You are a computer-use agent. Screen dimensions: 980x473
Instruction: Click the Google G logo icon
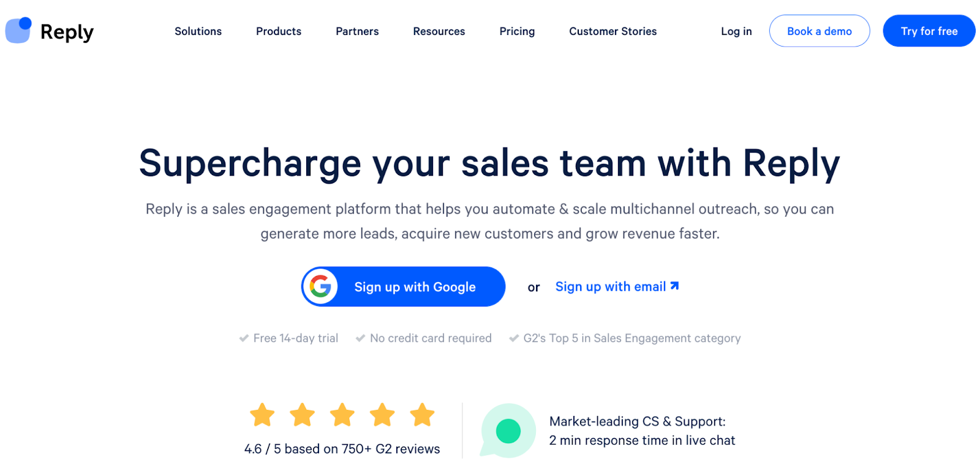(320, 286)
